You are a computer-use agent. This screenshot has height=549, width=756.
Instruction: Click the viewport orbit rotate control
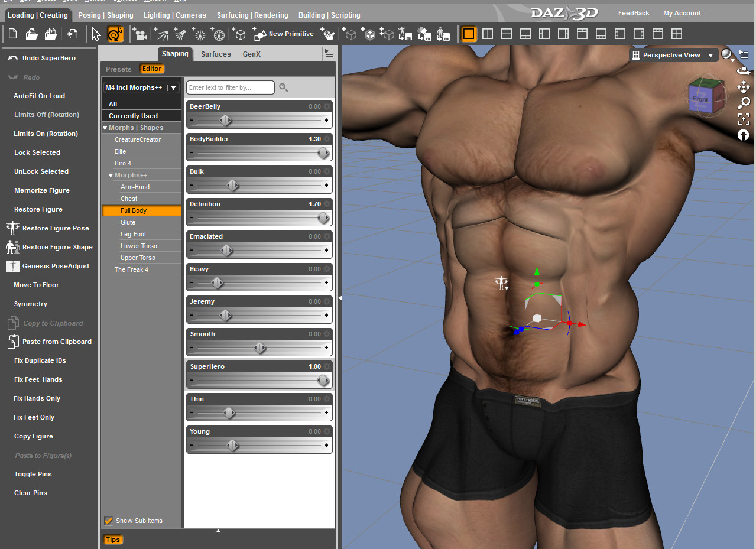[744, 71]
